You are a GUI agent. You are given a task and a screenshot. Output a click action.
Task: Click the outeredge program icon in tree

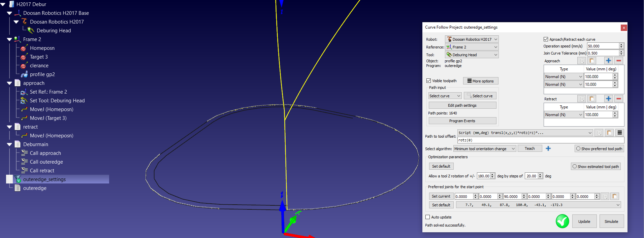pos(18,188)
